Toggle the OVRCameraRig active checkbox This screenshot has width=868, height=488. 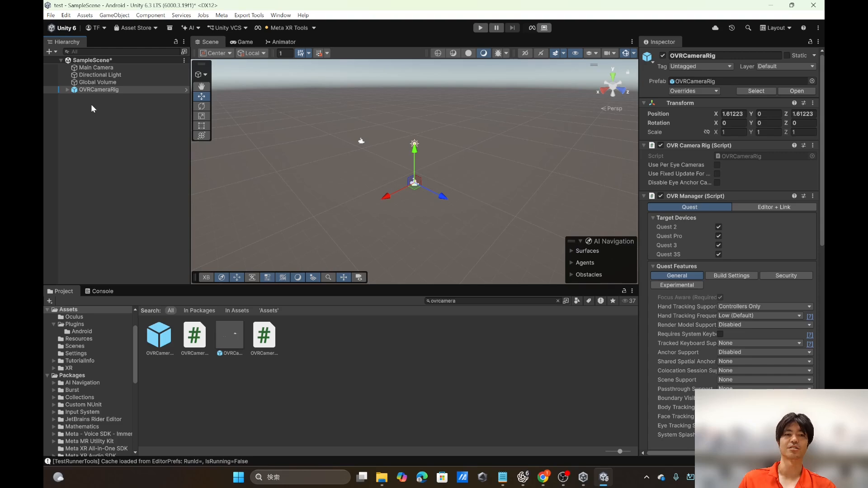(662, 56)
